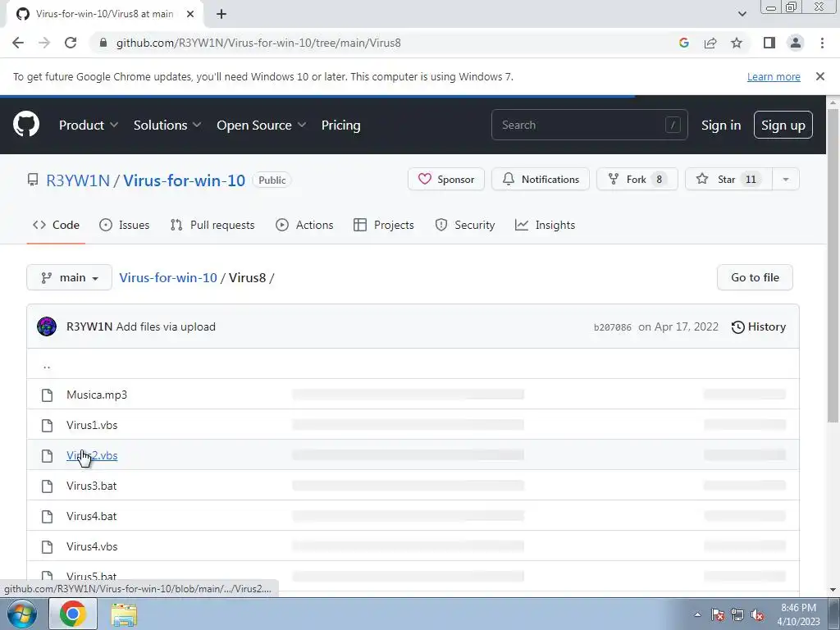Click the Notifications button
Viewport: 840px width, 630px height.
click(x=541, y=180)
